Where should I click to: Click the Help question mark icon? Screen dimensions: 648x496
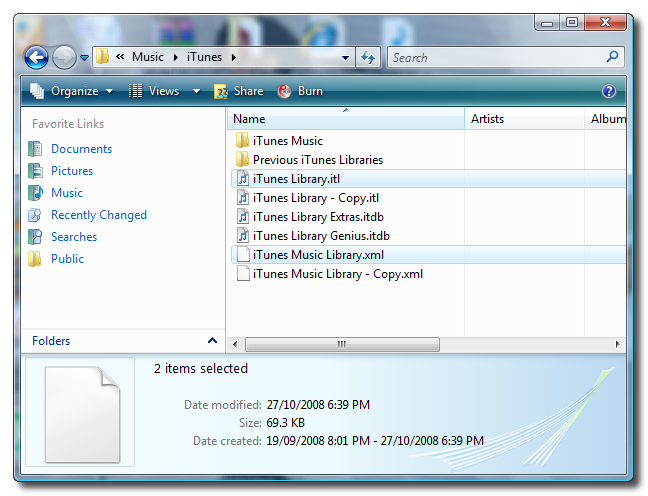point(609,91)
